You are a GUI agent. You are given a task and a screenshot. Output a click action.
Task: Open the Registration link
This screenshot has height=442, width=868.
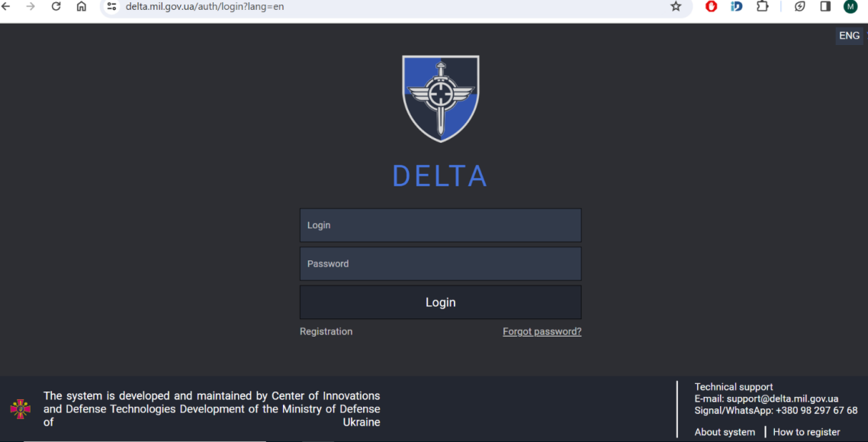(x=326, y=331)
